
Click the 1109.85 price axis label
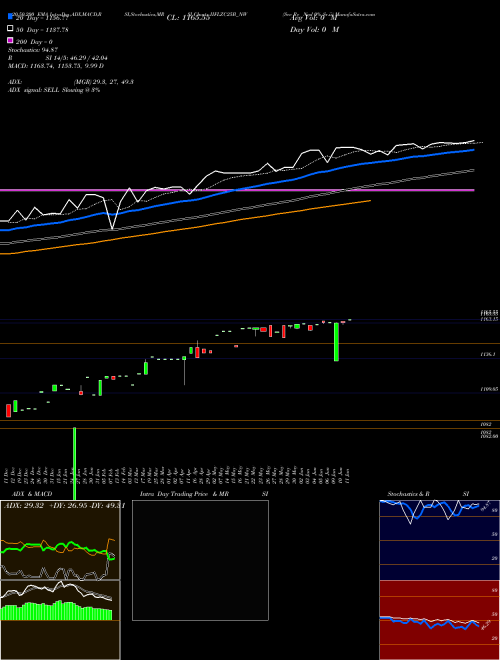(489, 390)
